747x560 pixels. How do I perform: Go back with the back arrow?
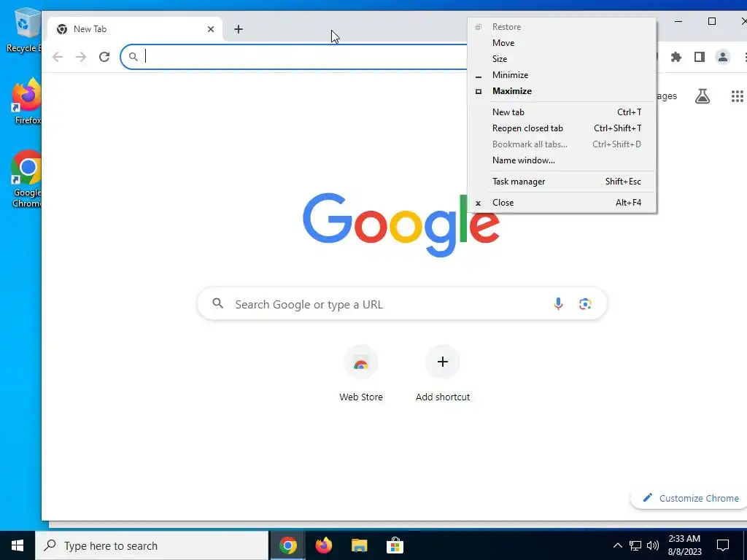(58, 57)
